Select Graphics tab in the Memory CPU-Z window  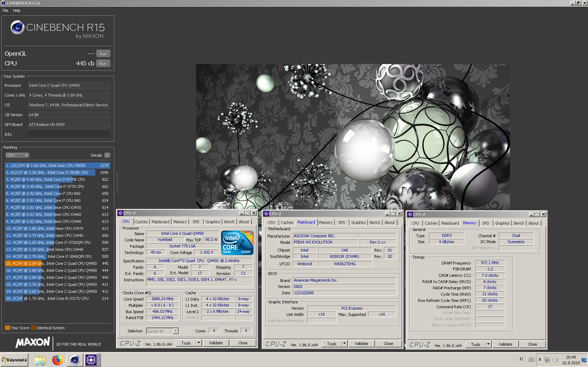pyautogui.click(x=503, y=223)
